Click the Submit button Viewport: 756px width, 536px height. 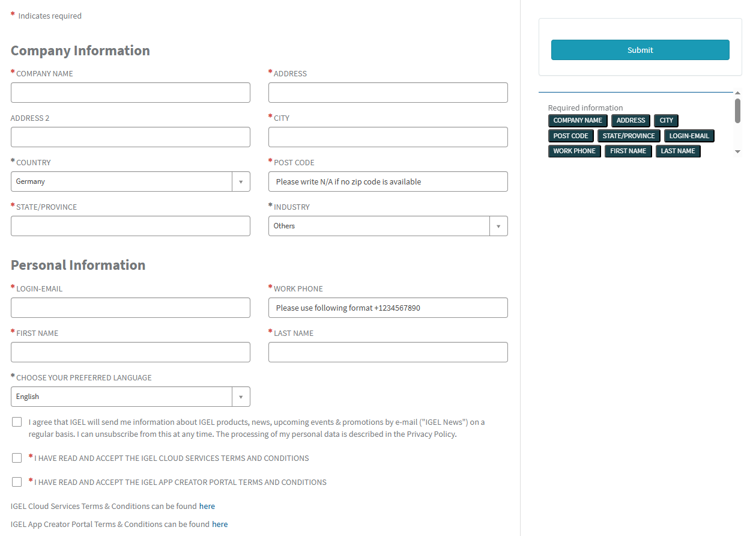coord(640,50)
